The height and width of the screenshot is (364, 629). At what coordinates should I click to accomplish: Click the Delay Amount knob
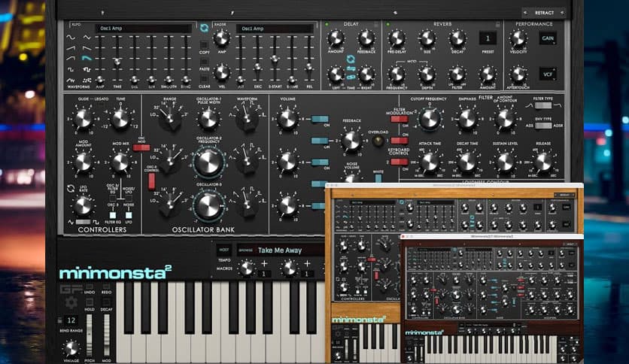pos(336,38)
